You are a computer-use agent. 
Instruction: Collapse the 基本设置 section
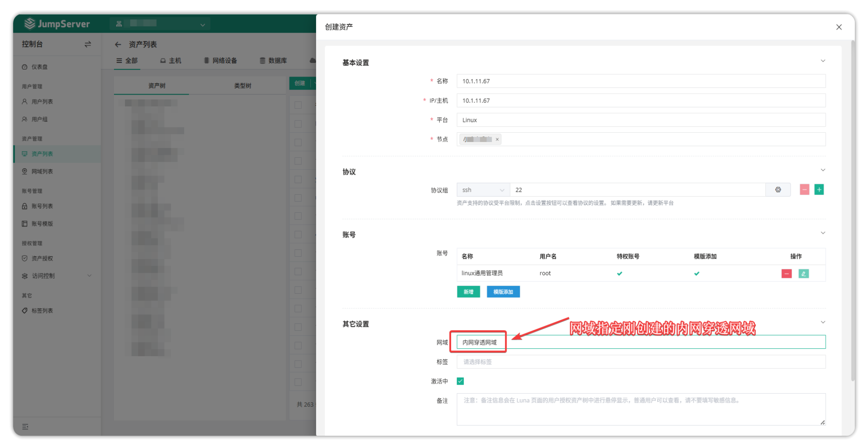823,61
